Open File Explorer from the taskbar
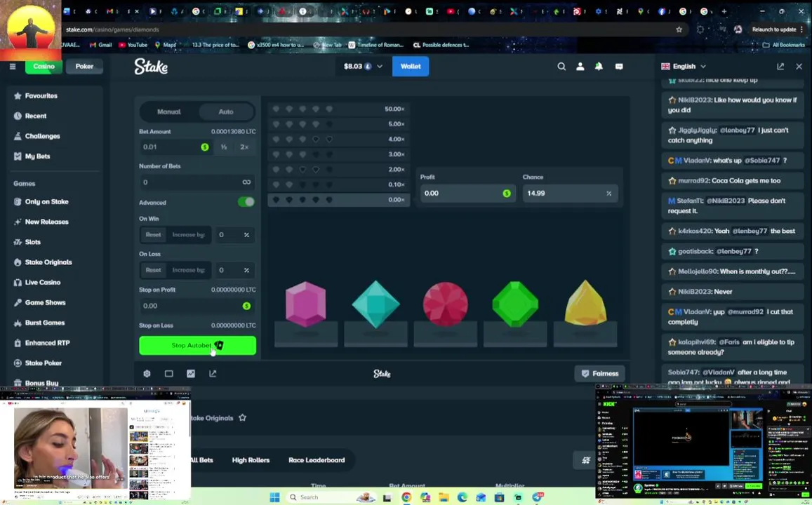Viewport: 812px width, 505px height. [444, 497]
